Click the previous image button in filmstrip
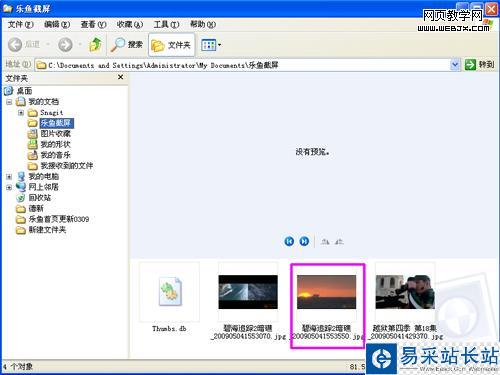The width and height of the screenshot is (500, 375). [x=289, y=241]
